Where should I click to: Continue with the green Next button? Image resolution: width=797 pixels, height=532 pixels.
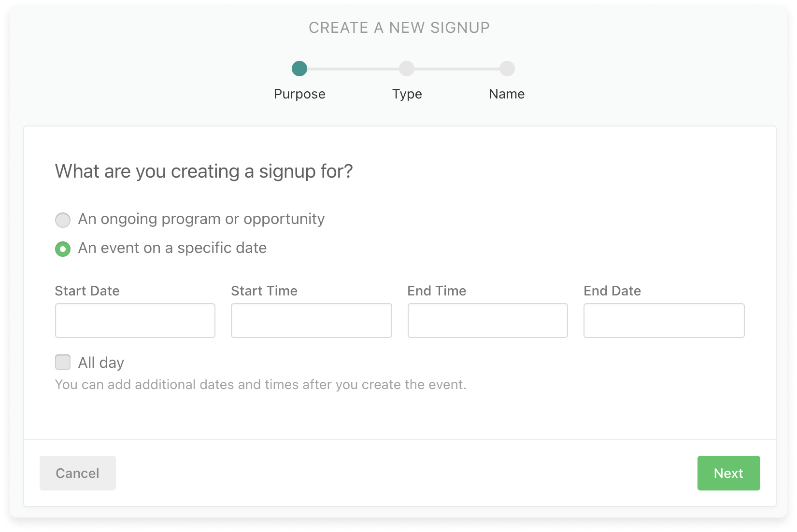click(728, 473)
